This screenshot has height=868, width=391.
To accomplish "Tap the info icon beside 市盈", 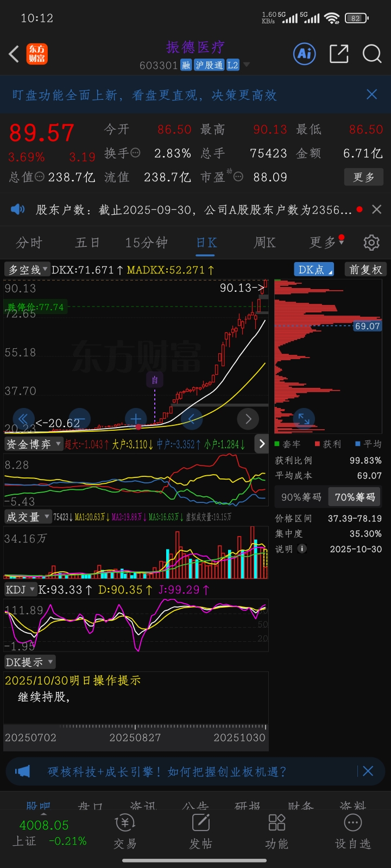I will tap(238, 176).
